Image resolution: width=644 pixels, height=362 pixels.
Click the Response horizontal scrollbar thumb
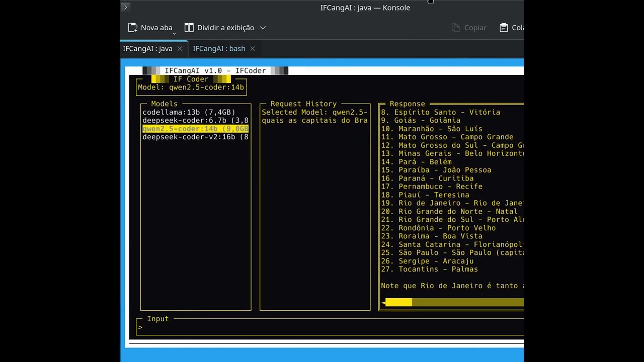coord(398,302)
